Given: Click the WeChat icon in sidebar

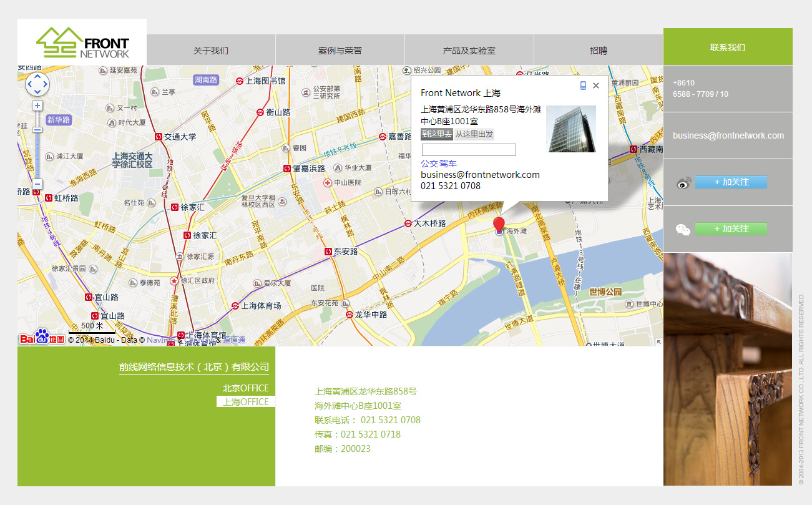Looking at the screenshot, I should tap(683, 230).
